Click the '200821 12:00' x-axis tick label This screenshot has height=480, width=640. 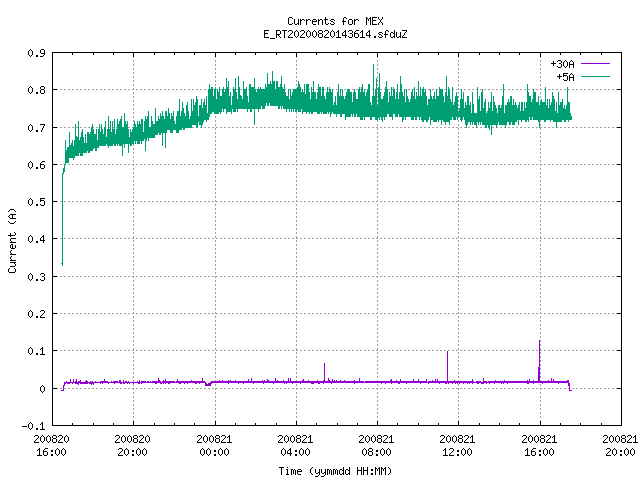(458, 446)
